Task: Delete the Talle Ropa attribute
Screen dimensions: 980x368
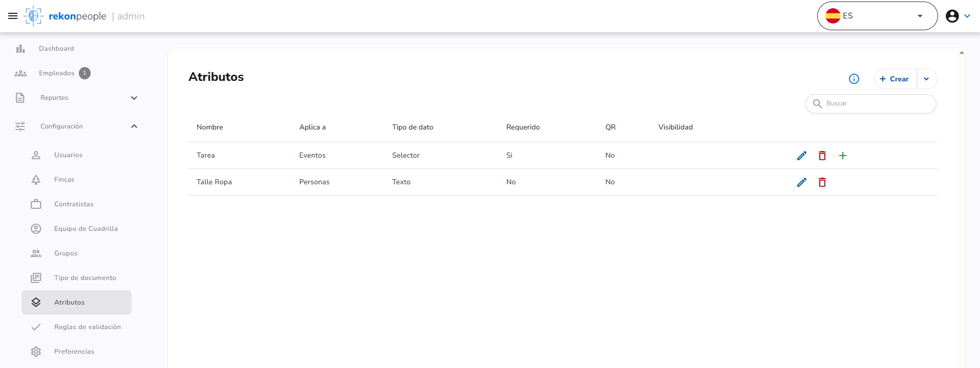Action: point(822,182)
